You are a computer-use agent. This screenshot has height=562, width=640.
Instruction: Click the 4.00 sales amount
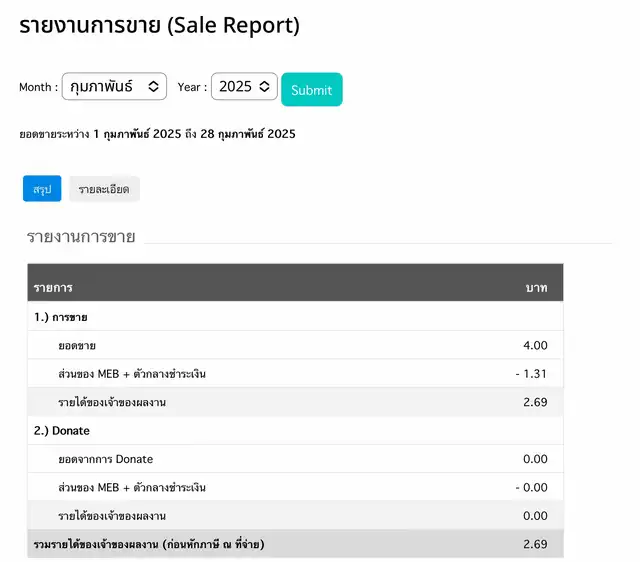click(535, 346)
